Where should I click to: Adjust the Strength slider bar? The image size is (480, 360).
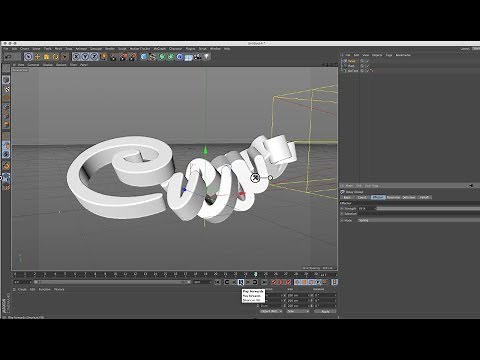point(428,208)
